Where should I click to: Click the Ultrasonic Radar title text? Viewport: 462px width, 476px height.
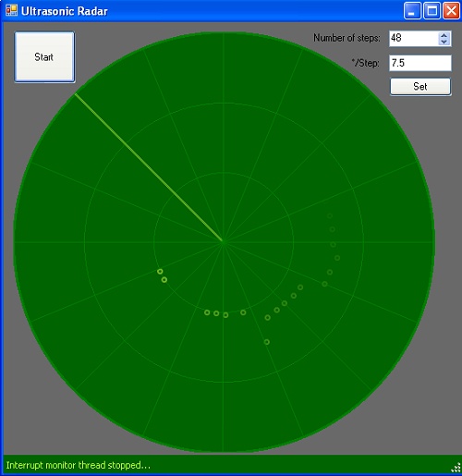tap(65, 11)
